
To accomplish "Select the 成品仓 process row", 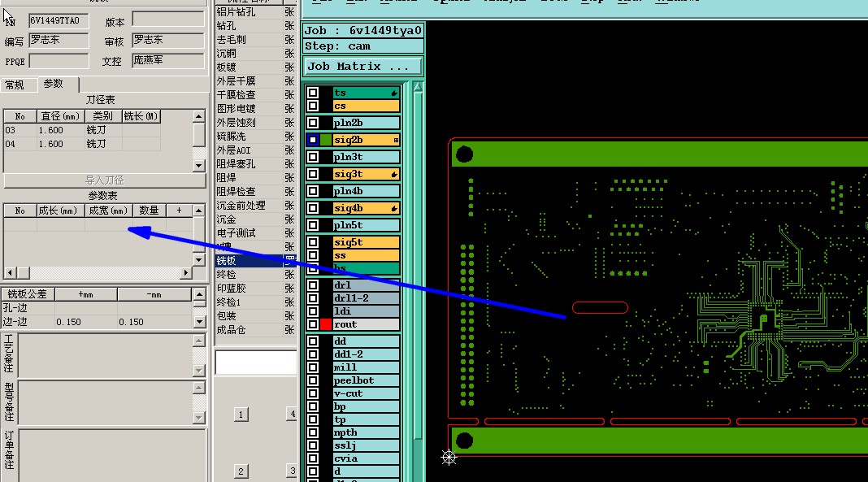I will pos(255,330).
